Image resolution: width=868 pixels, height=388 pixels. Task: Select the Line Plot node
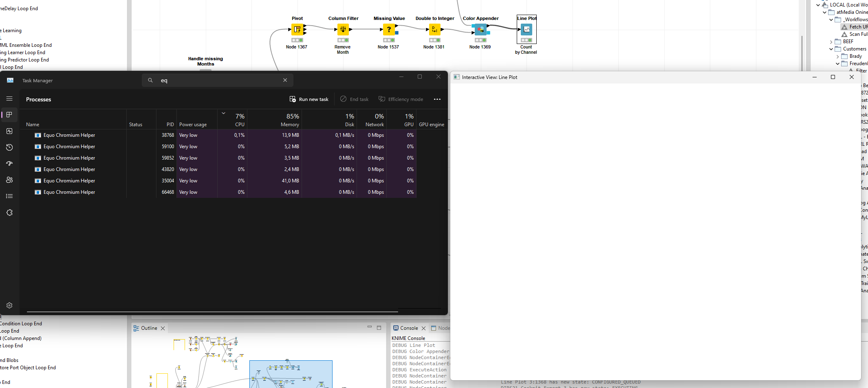click(x=526, y=29)
